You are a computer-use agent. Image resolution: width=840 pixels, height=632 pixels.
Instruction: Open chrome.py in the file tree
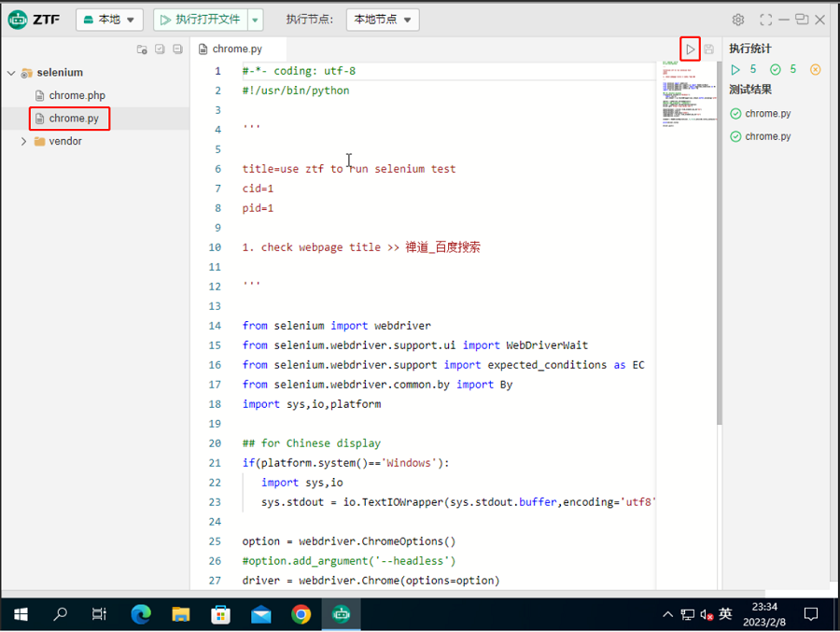(x=74, y=119)
